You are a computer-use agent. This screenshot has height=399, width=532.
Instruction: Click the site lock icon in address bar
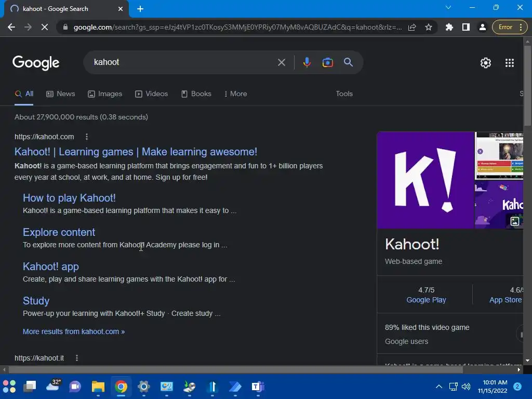click(65, 27)
